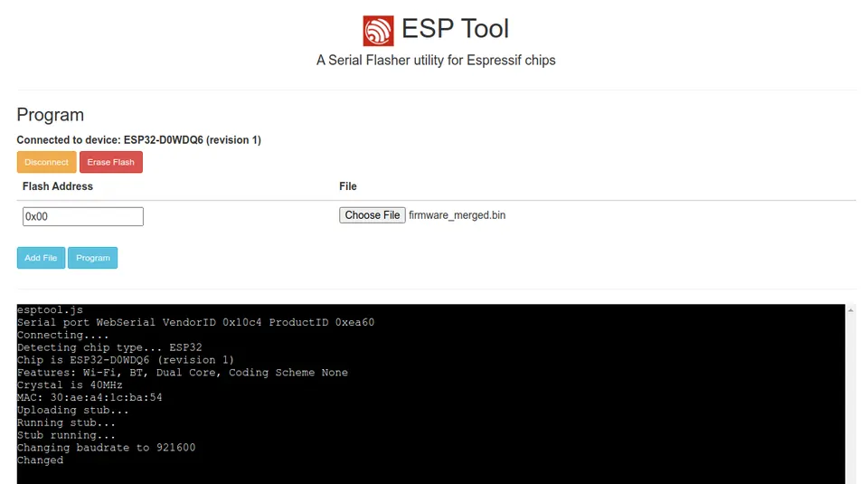Viewport: 868px width, 484px height.
Task: Click the final 'Changed' terminal line
Action: tap(41, 460)
